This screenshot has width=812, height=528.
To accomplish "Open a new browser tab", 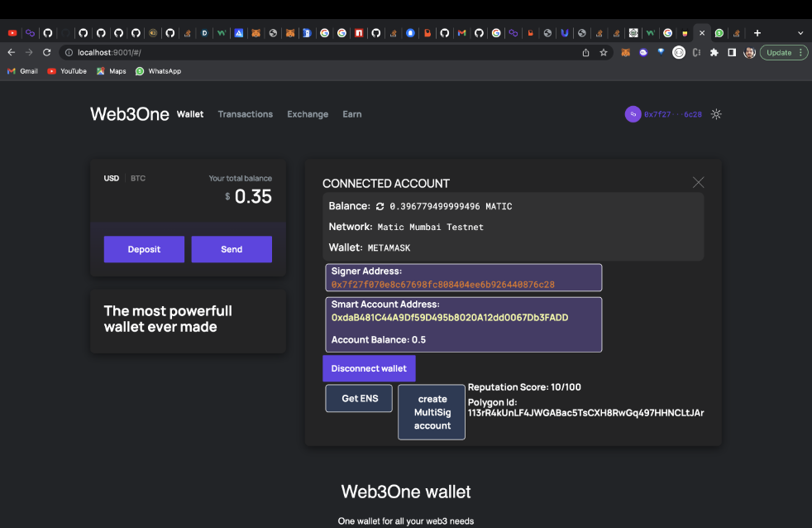I will pos(757,33).
